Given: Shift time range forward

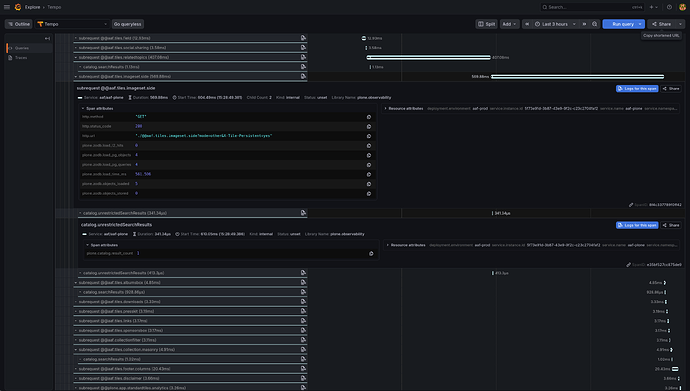Looking at the screenshot, I should click(x=584, y=24).
